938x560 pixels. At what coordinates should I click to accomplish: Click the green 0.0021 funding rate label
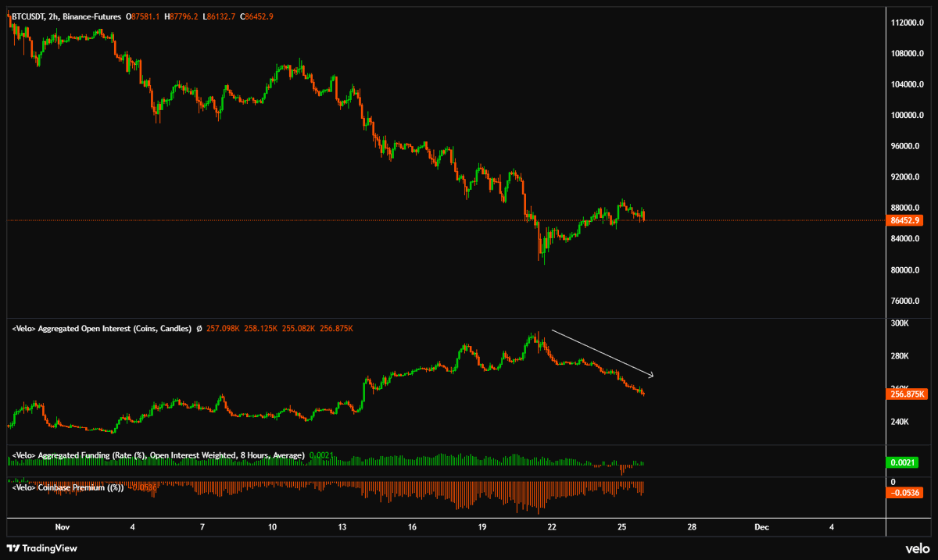click(x=903, y=462)
